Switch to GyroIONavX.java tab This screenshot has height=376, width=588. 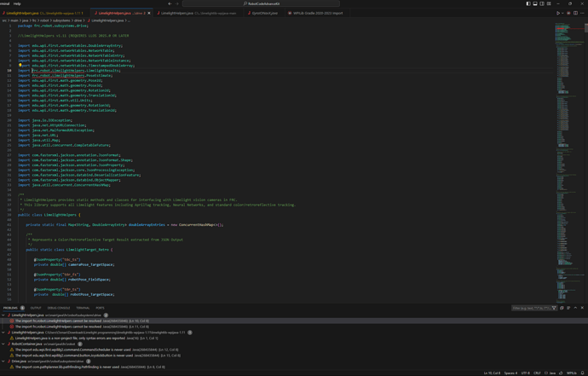pos(263,13)
